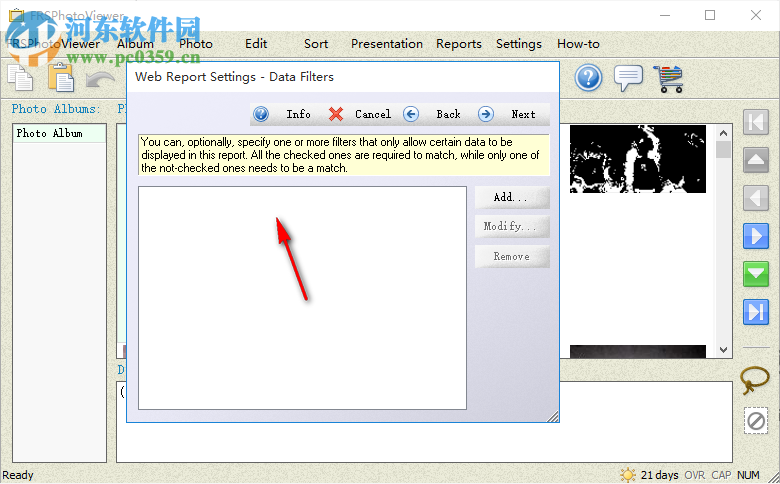Click the shopping cart purchase icon
Image resolution: width=780 pixels, height=484 pixels.
[x=669, y=79]
